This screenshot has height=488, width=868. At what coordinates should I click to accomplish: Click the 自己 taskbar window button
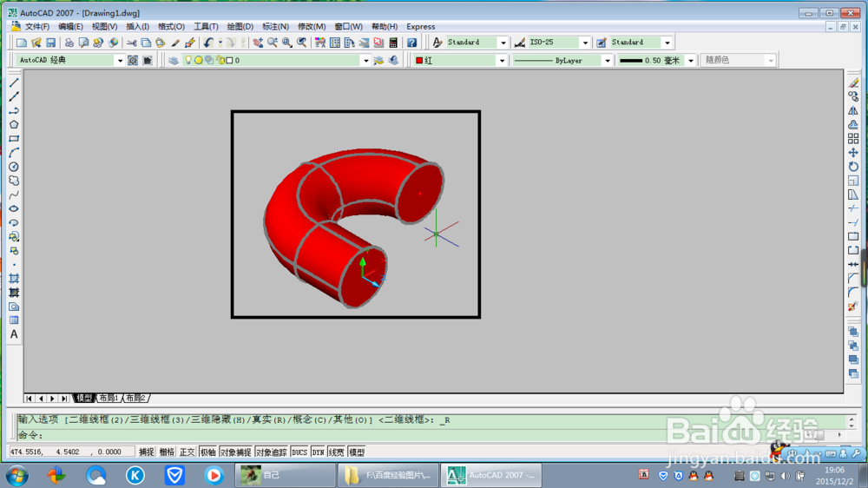point(285,475)
